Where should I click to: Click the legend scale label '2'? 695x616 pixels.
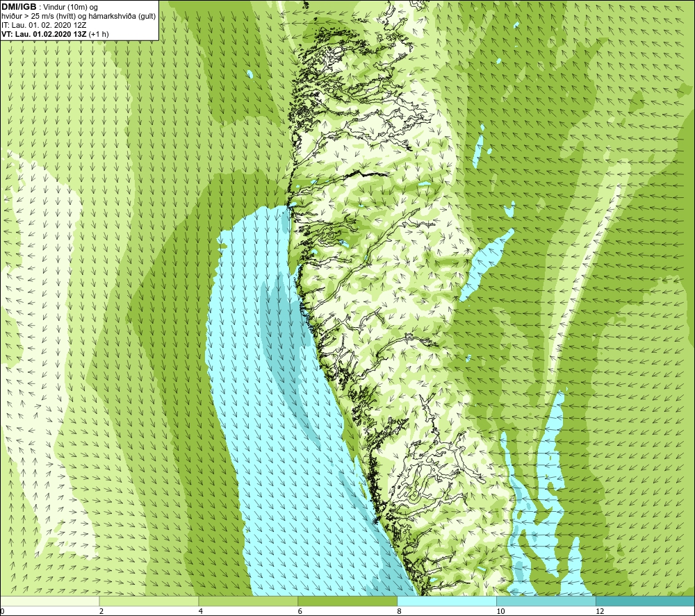tap(101, 611)
